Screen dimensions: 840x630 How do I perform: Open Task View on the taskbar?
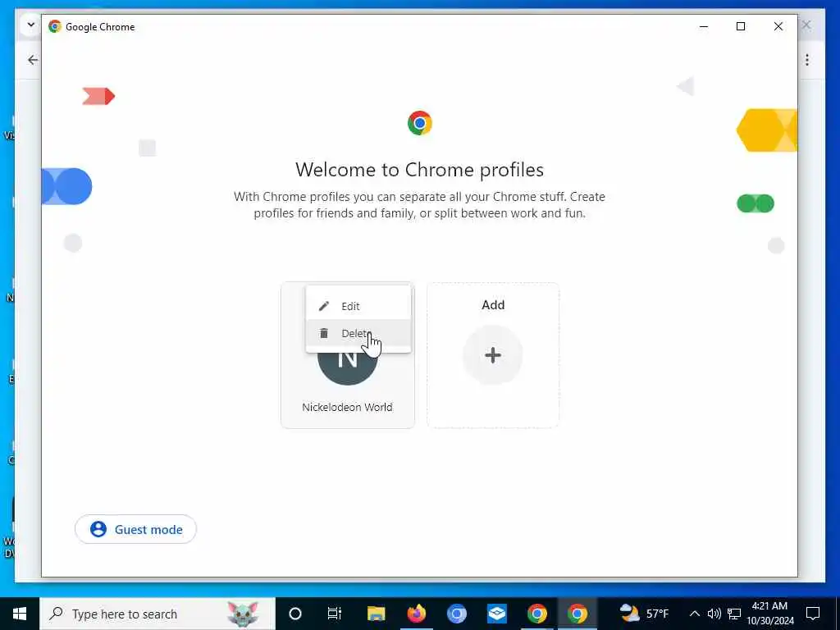pyautogui.click(x=335, y=614)
